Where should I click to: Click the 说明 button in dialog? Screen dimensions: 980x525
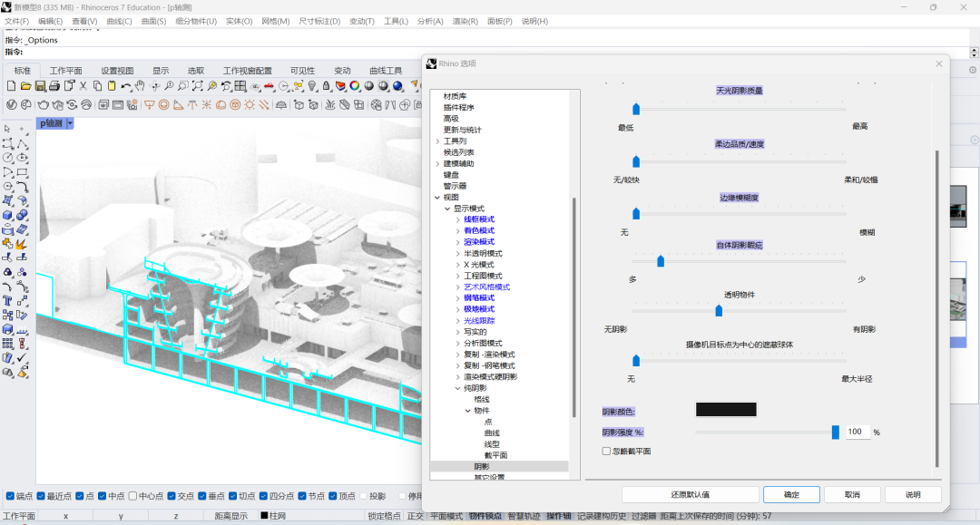(x=913, y=494)
